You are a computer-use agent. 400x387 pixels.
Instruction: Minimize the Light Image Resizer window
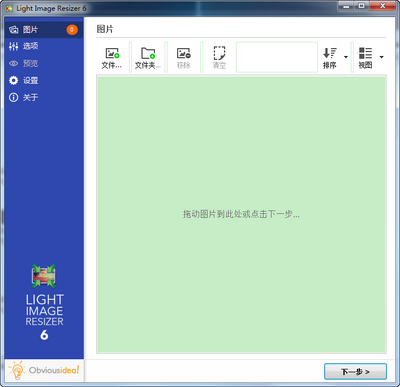click(x=347, y=6)
